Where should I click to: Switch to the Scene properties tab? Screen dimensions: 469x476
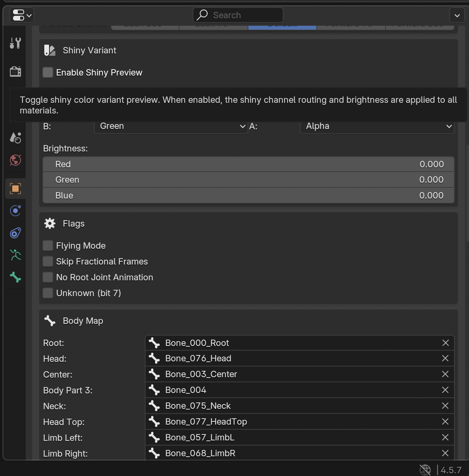pyautogui.click(x=15, y=138)
